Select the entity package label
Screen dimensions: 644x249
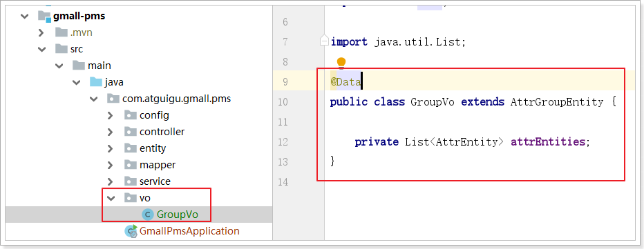(x=153, y=148)
